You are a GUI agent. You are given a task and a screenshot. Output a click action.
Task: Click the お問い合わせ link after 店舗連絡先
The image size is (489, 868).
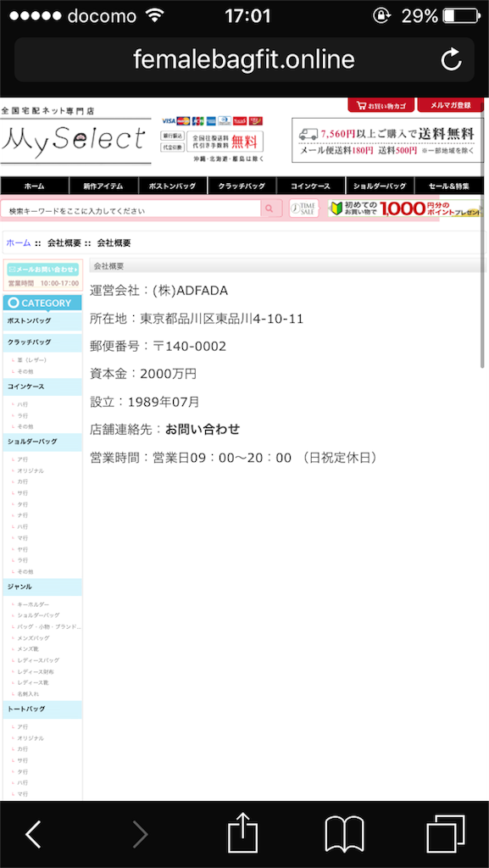point(203,429)
